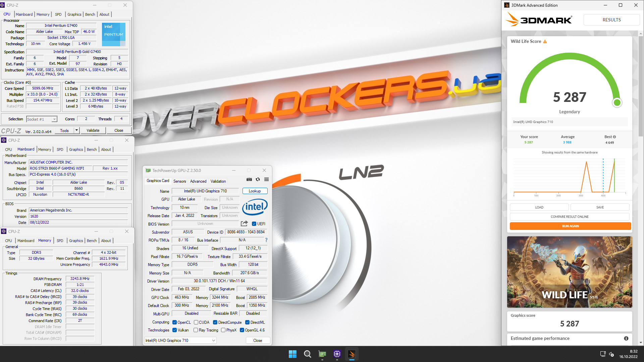Click the SAVE button in 3DMark

point(600,207)
